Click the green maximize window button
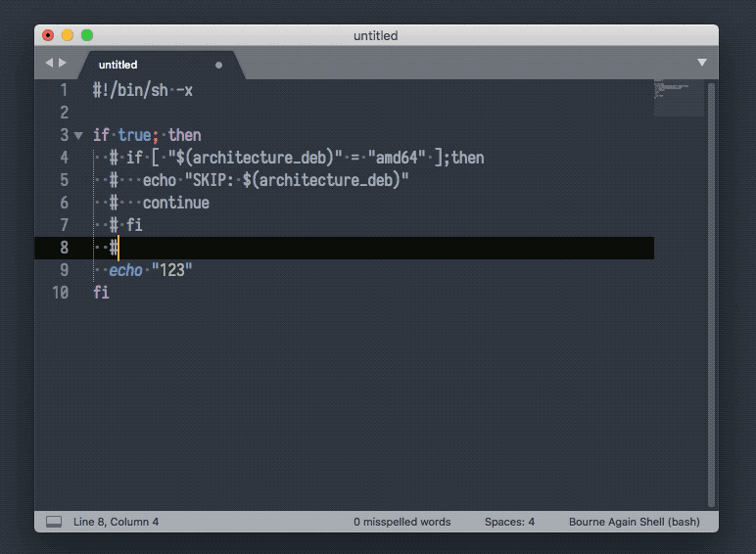The width and height of the screenshot is (756, 554). tap(87, 35)
